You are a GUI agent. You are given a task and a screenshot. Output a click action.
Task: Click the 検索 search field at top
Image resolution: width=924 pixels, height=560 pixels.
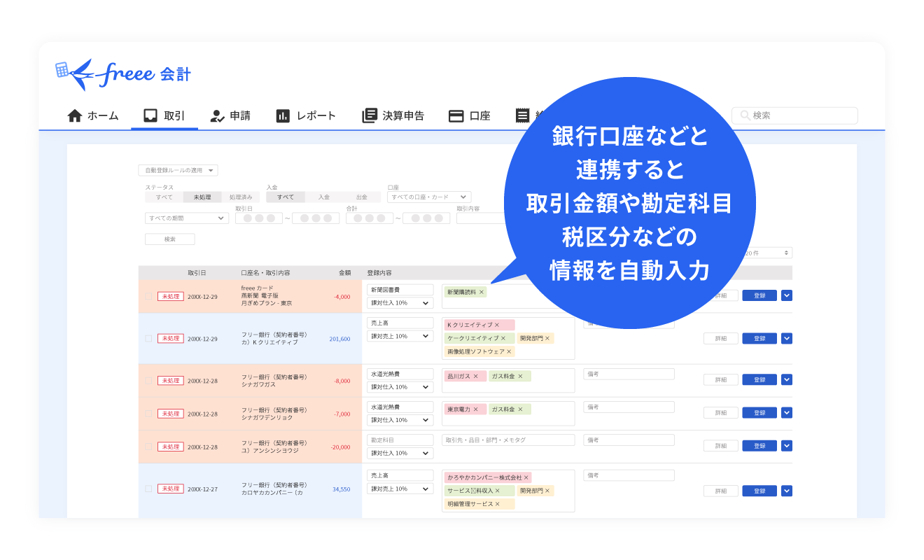pos(794,115)
